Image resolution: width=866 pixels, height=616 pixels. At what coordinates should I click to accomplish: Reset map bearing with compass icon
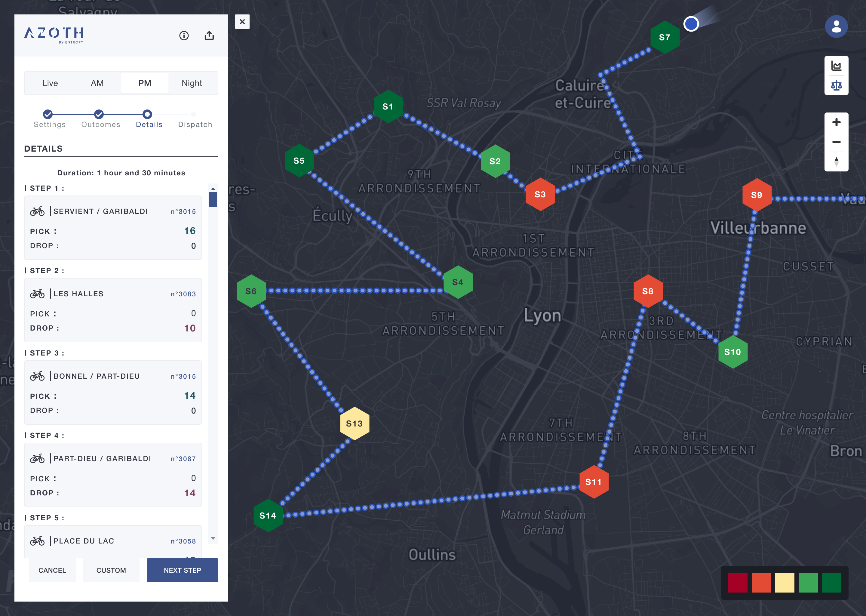coord(836,162)
